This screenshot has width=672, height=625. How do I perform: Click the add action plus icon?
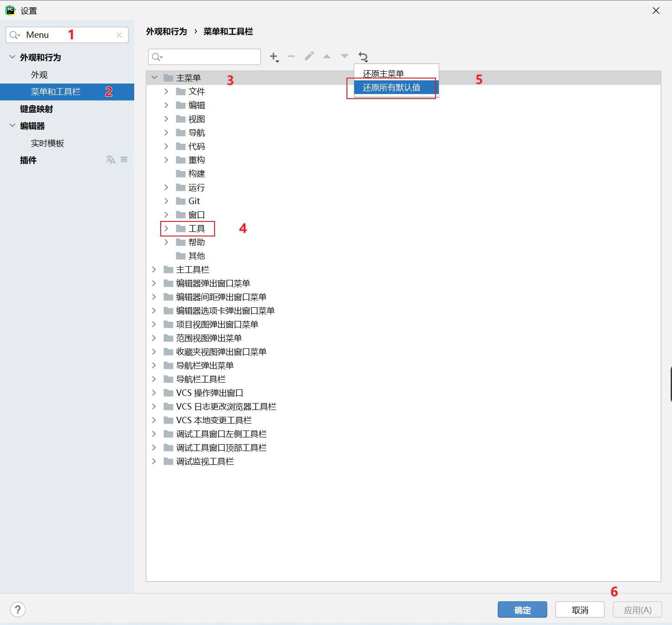[x=274, y=57]
